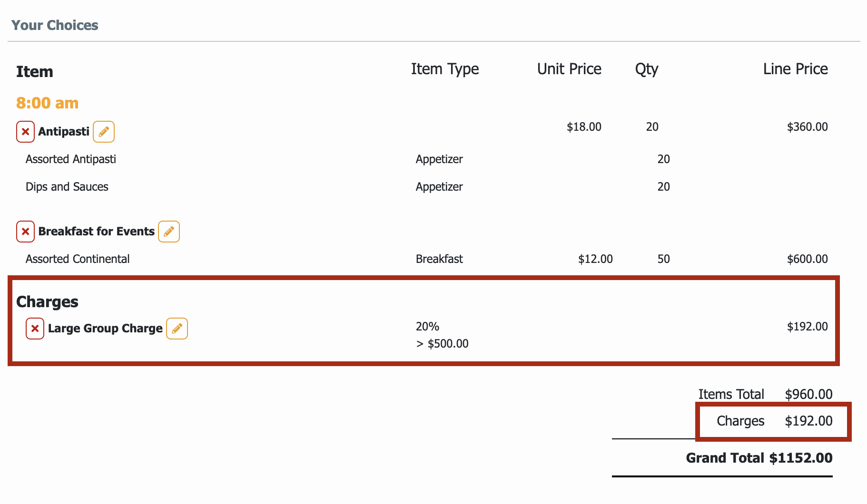867x504 pixels.
Task: Click the Large Group Charge label
Action: tap(105, 329)
